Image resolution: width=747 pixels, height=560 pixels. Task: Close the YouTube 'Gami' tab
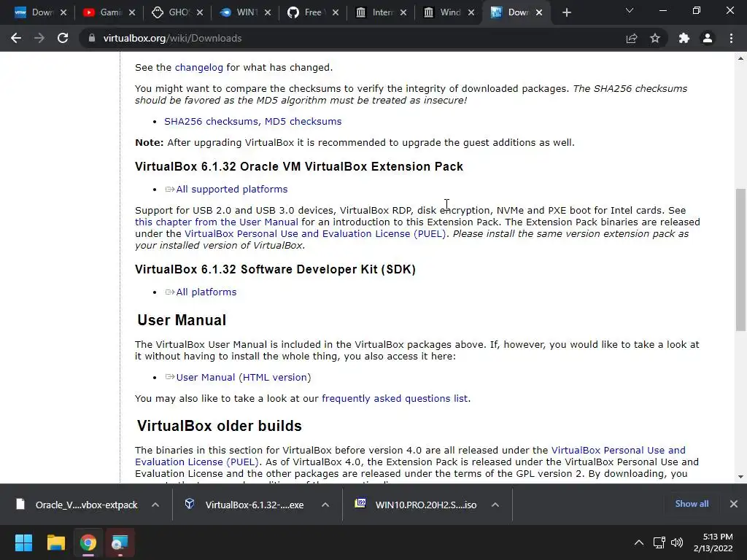point(132,13)
